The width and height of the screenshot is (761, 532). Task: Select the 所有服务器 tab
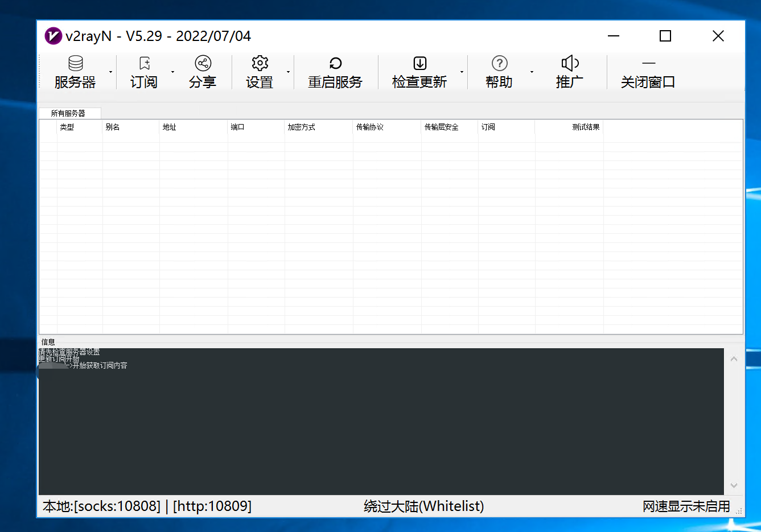point(69,113)
